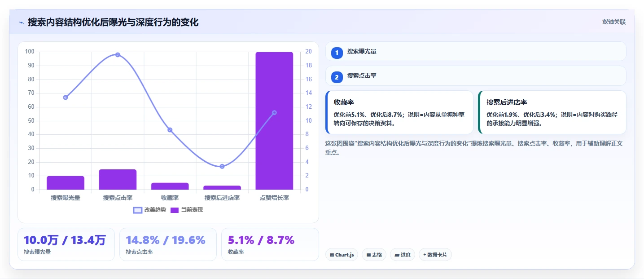Click the line point above 搜索点击率
Viewport: 644px width, 279px height.
[118, 55]
